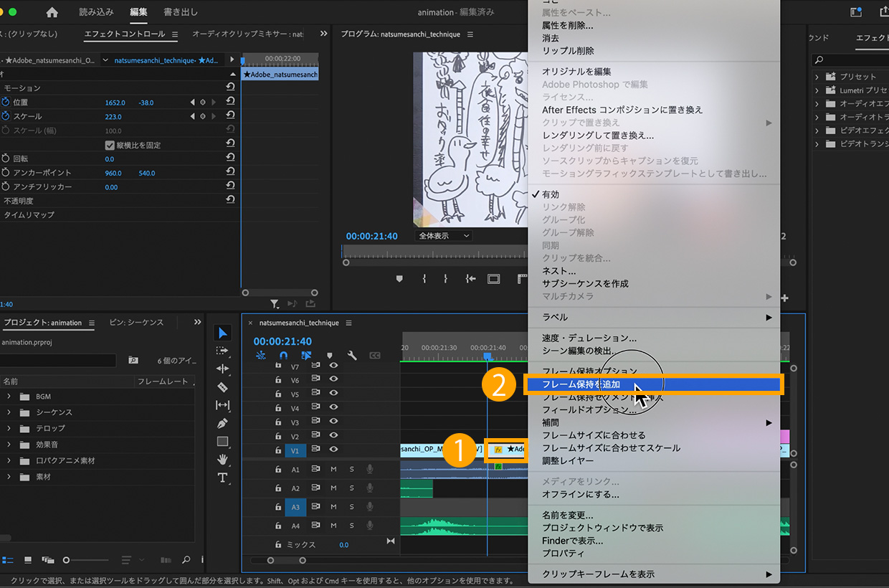Hide track V1 output eye
The image size is (889, 588).
pos(333,450)
